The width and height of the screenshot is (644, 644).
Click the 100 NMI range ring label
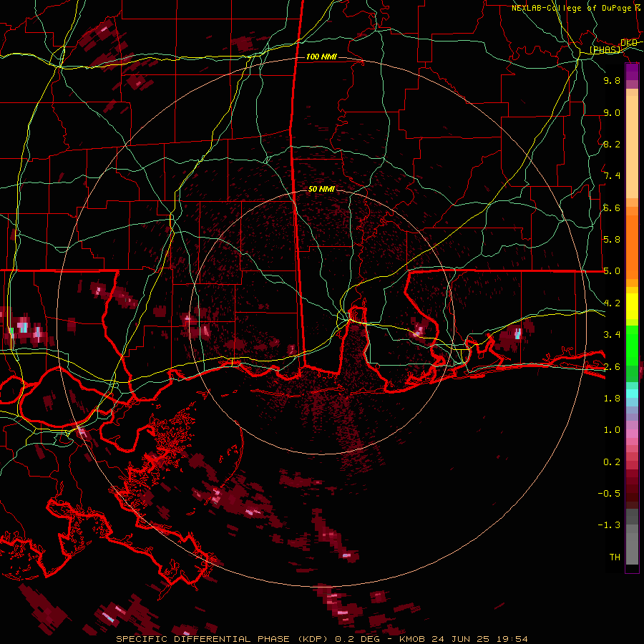321,57
